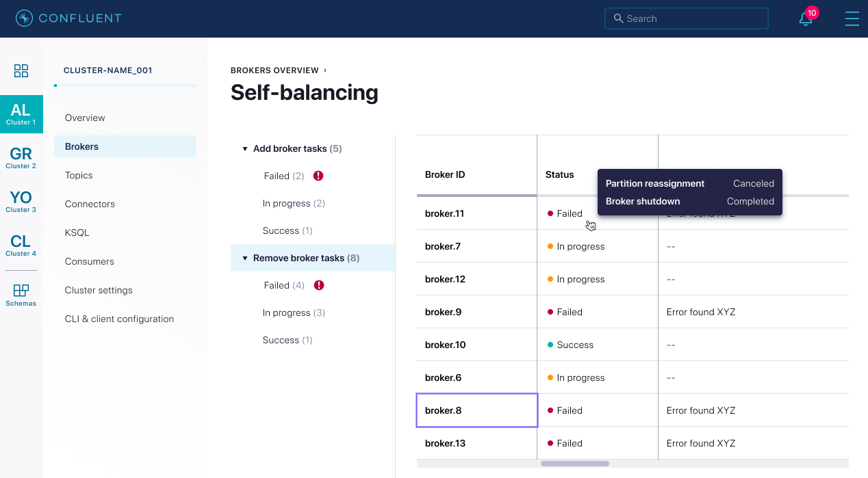Click the error icon beside Add broker Failed

tap(318, 176)
